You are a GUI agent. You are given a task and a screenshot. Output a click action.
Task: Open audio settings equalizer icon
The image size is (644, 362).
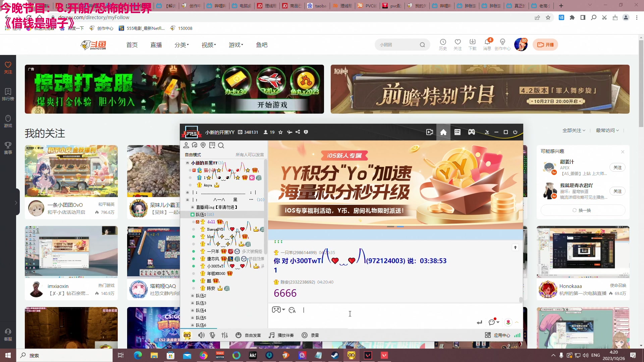click(x=225, y=335)
